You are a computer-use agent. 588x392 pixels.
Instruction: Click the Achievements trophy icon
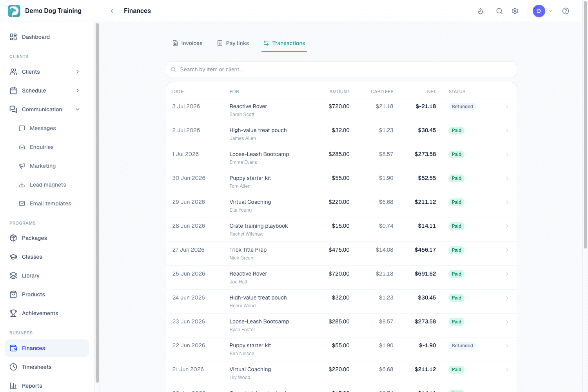(x=13, y=313)
